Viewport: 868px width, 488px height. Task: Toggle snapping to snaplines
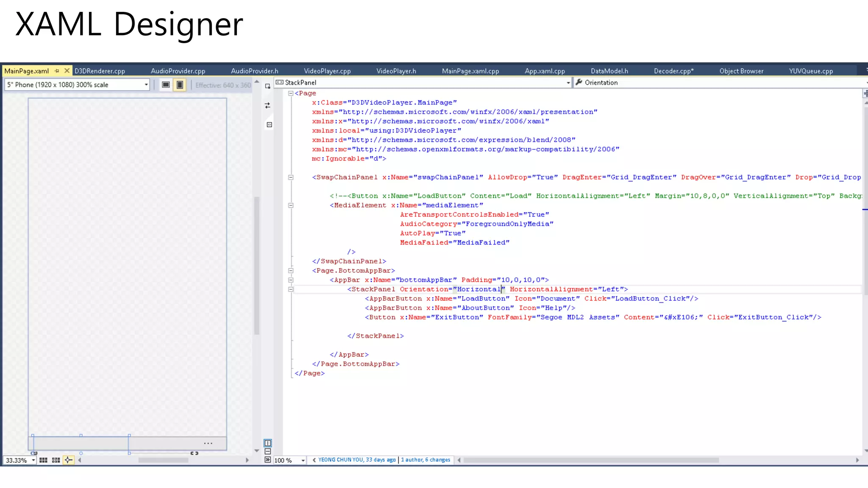coord(68,460)
